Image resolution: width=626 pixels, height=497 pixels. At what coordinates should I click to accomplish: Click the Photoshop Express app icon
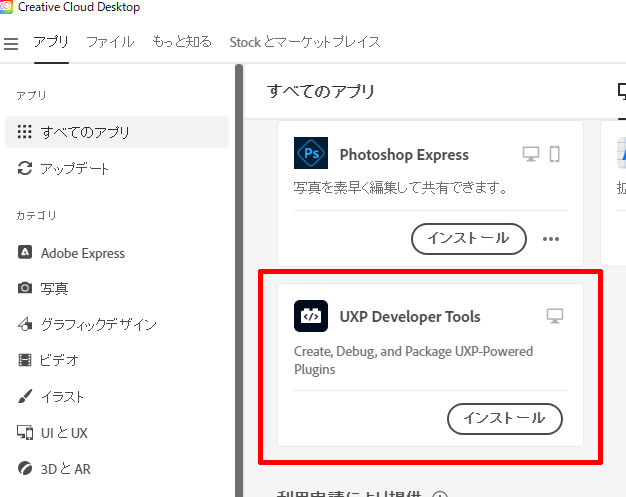coord(311,153)
